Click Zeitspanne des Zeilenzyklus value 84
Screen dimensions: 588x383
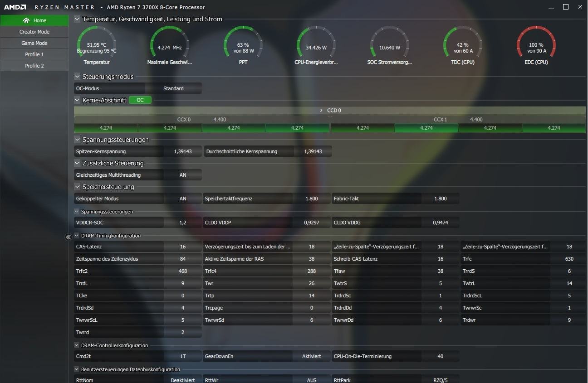pos(183,259)
